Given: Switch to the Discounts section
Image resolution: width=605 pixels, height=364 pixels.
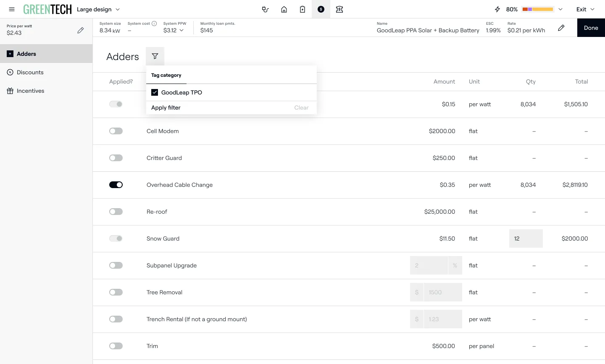Looking at the screenshot, I should [x=30, y=72].
